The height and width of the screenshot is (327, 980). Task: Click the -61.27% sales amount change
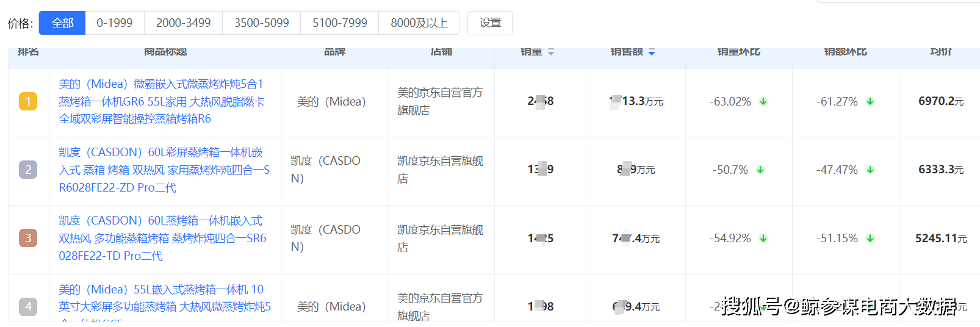click(837, 101)
